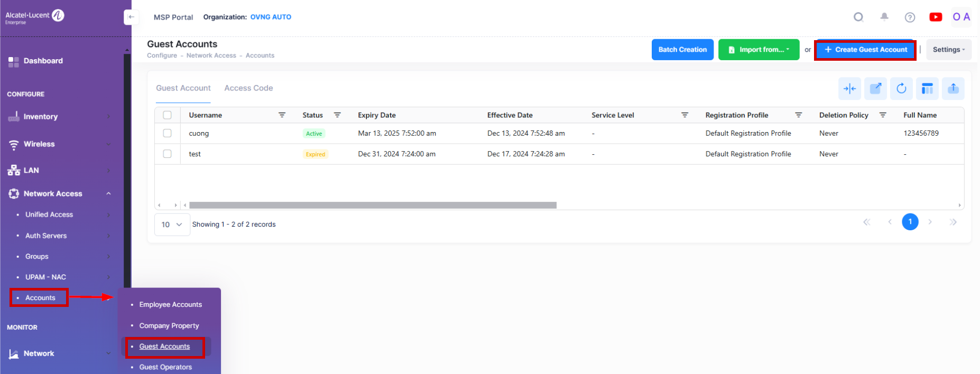
Task: Select the checkbox for user test
Action: (168, 154)
